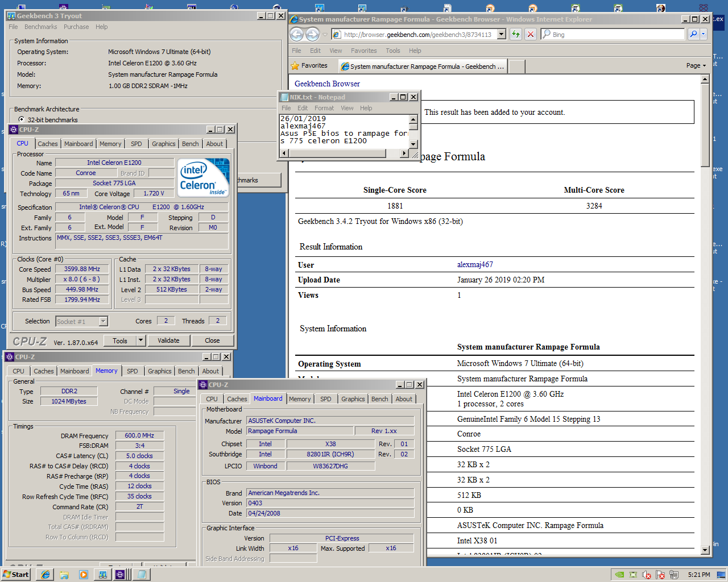This screenshot has height=582, width=728.
Task: Go forward in Internet Explorer
Action: (312, 35)
